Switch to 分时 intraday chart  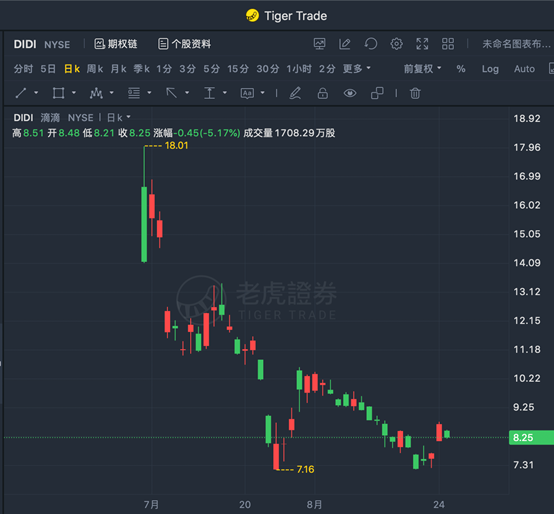[23, 69]
